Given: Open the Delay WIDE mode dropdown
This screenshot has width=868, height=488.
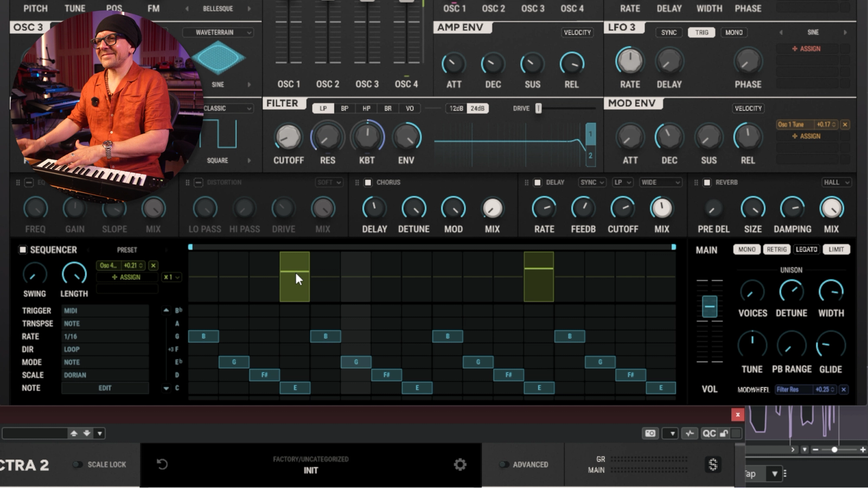Looking at the screenshot, I should click(660, 182).
